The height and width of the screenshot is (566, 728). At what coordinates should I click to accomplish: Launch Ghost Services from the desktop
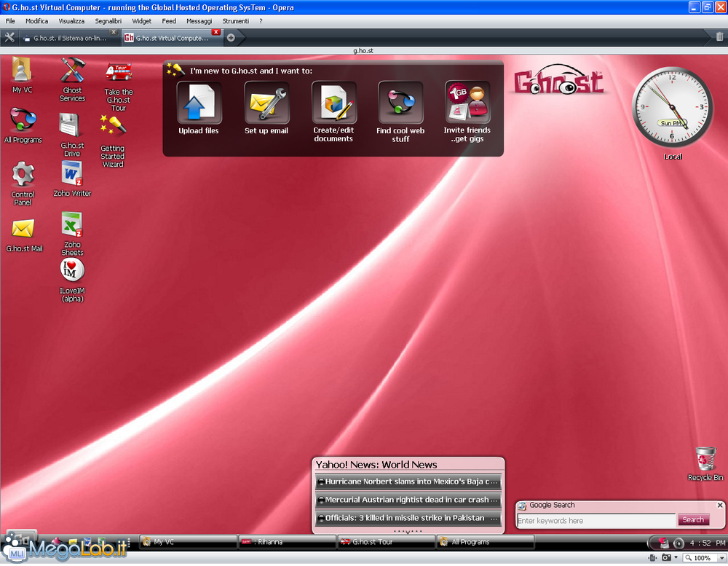[72, 72]
